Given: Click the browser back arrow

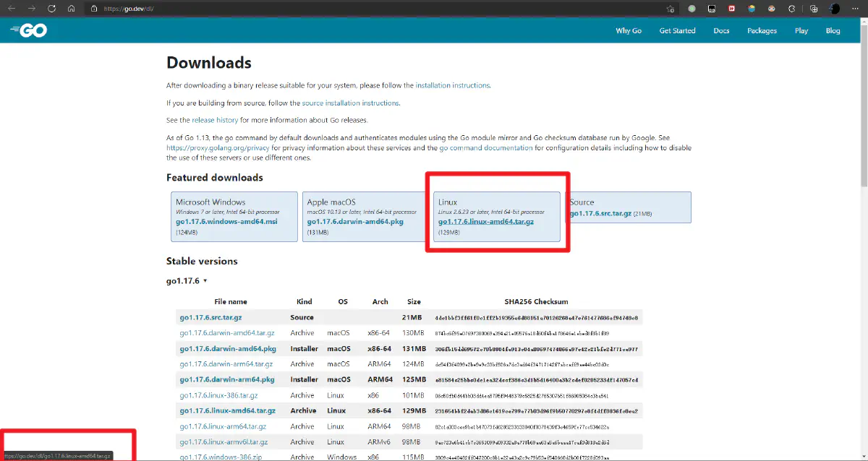Looking at the screenshot, I should click(x=12, y=9).
